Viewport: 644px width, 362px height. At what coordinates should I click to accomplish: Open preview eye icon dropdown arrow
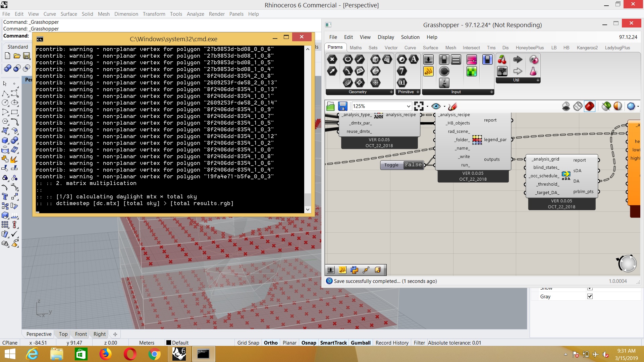444,107
